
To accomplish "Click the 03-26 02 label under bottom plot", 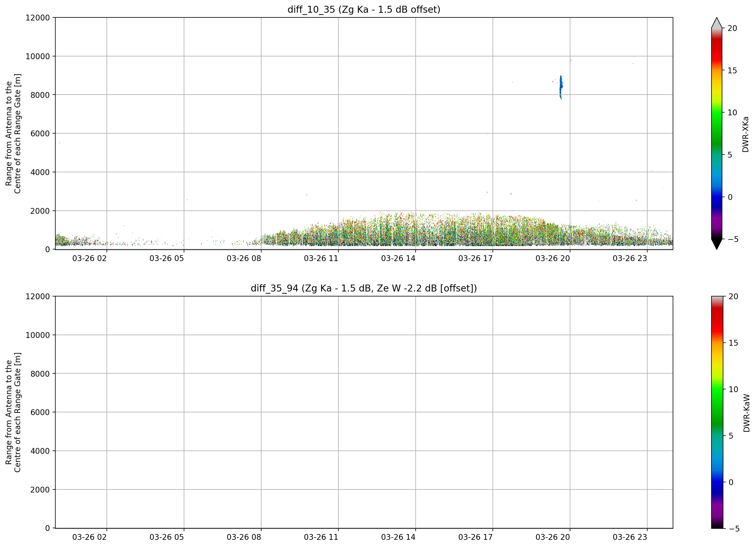I will (x=89, y=537).
